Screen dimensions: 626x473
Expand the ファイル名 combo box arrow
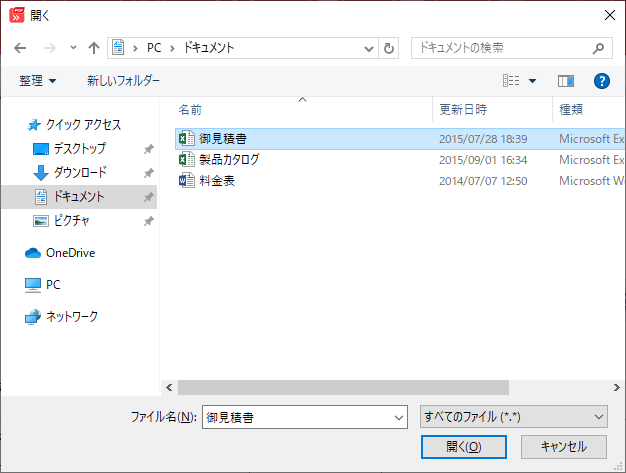[399, 418]
